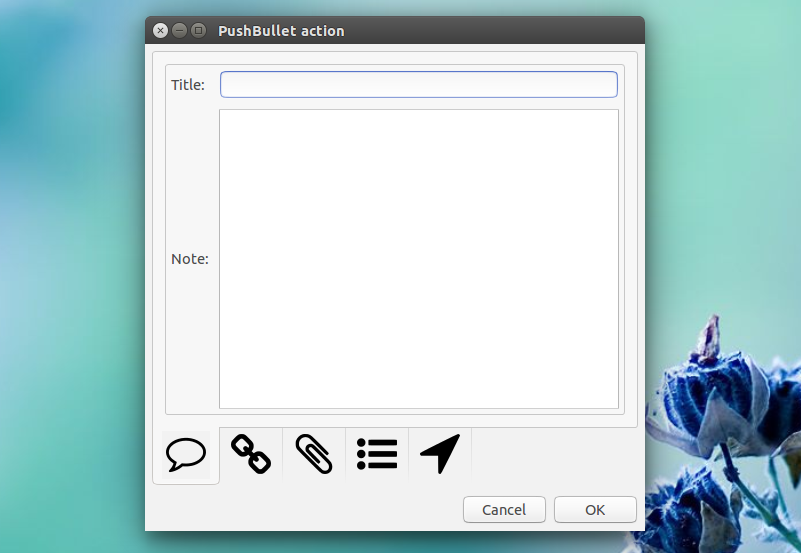Click the "Title:" label
801x553 pixels.
[x=187, y=85]
